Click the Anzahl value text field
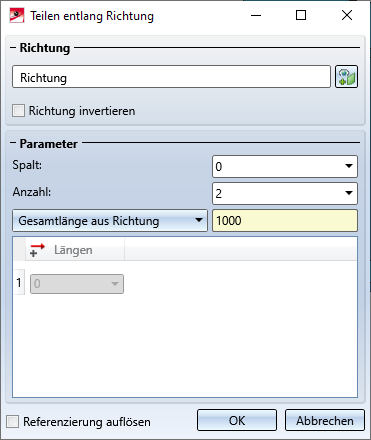 [277, 193]
